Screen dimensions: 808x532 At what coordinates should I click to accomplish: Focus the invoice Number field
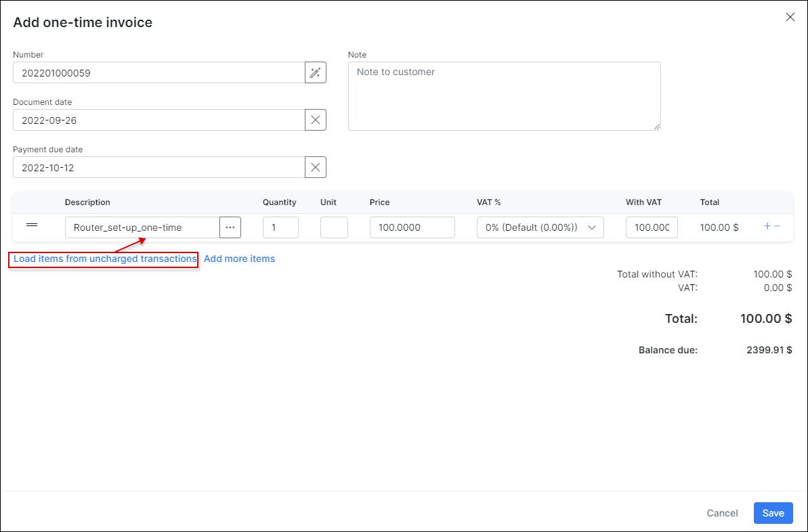point(158,73)
